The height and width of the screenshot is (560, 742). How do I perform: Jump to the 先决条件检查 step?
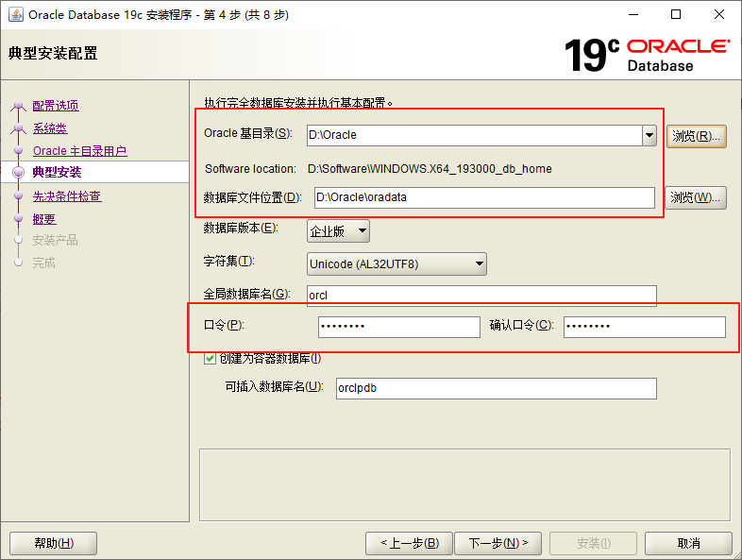(67, 196)
